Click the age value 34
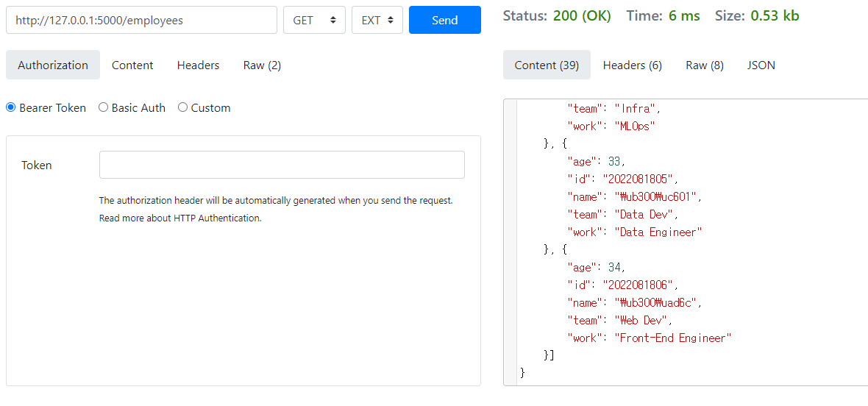Screen dimensions: 868x406 point(614,268)
